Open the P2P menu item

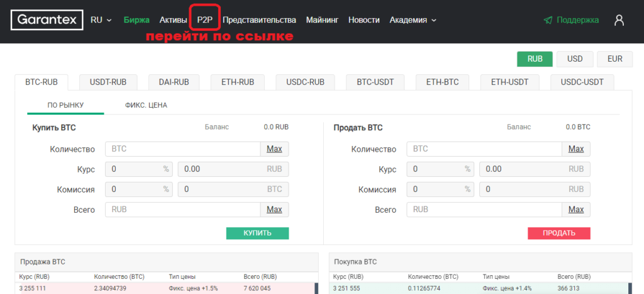pyautogui.click(x=205, y=20)
